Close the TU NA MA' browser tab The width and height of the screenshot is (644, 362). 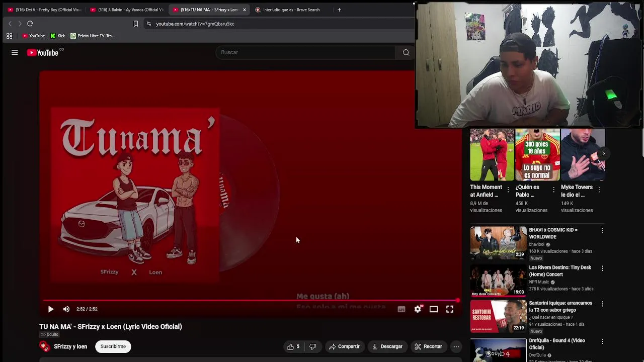tap(245, 10)
